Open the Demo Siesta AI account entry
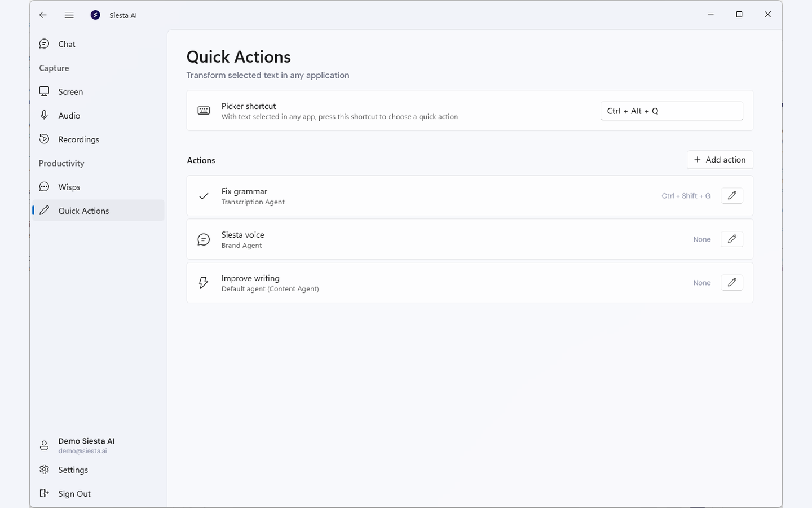 [x=98, y=445]
